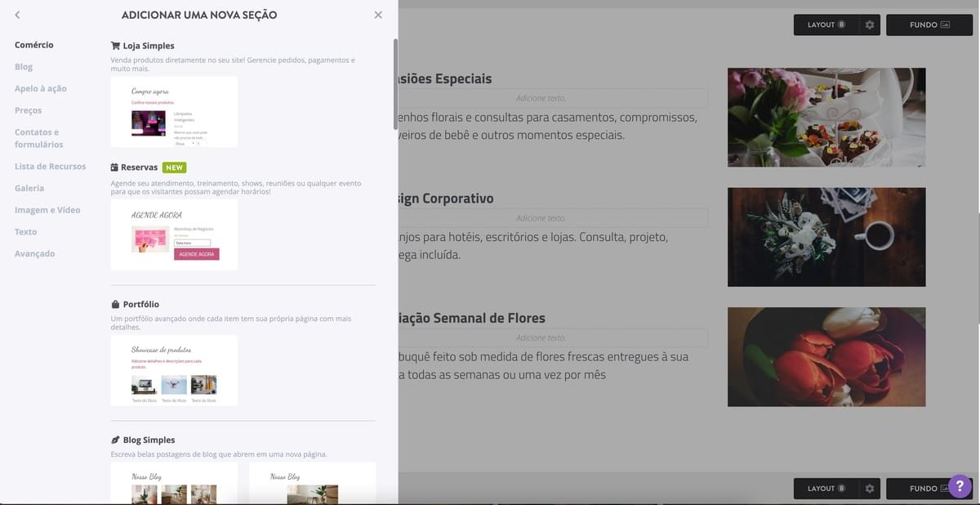The height and width of the screenshot is (505, 980).
Task: Select the Blog category
Action: 24,67
